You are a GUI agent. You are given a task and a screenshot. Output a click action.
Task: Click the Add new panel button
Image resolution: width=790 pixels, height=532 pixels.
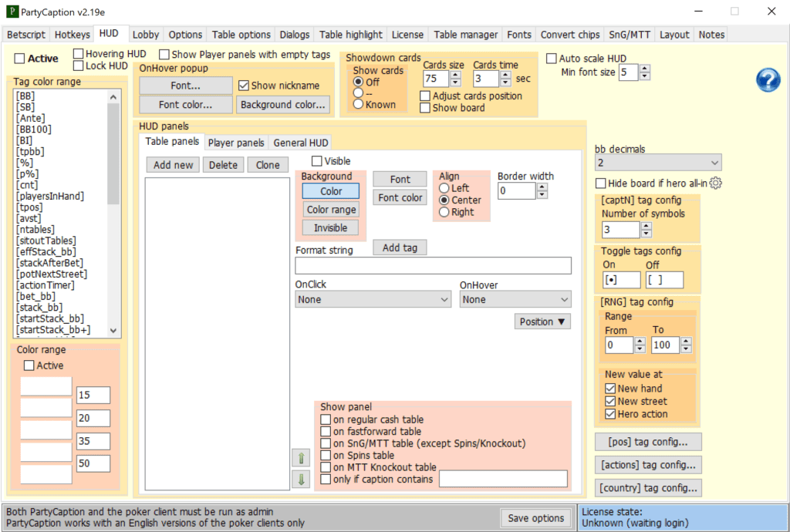174,165
